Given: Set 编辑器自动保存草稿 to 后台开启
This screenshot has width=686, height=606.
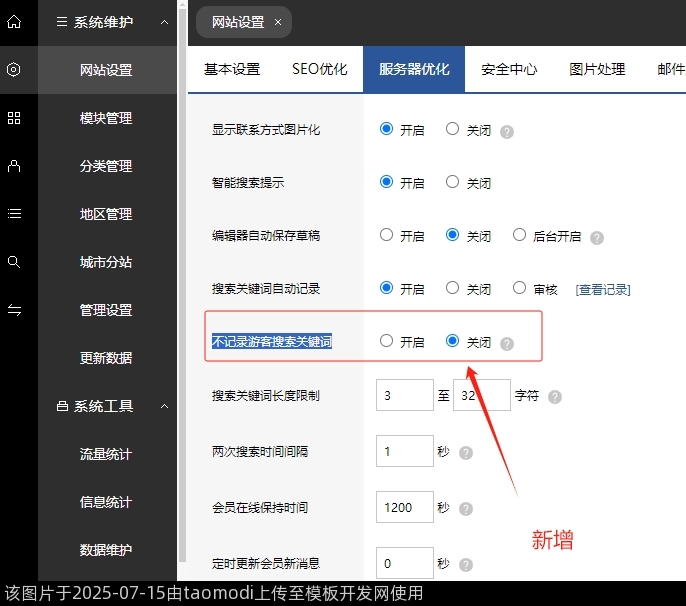Looking at the screenshot, I should [x=519, y=236].
